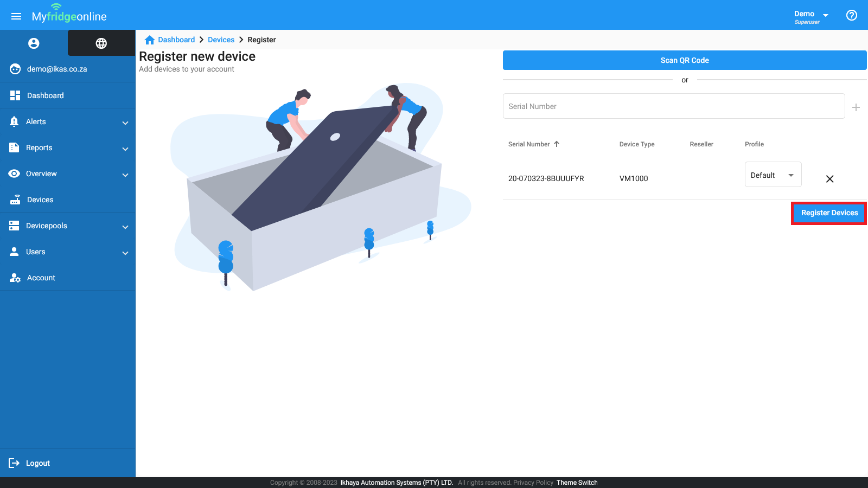Select the user profile icon tab
Viewport: 868px width, 488px height.
click(34, 43)
